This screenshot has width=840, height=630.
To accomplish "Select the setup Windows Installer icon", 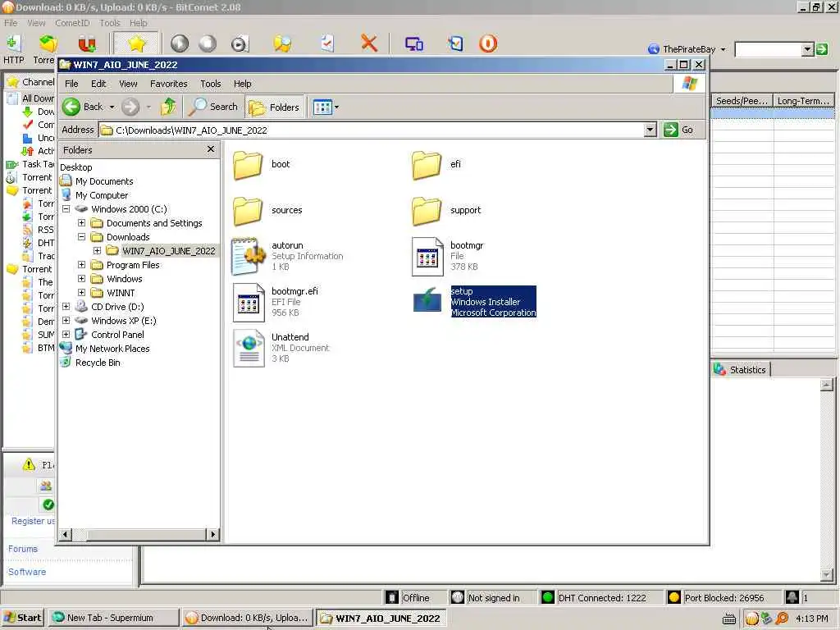I will pyautogui.click(x=427, y=300).
